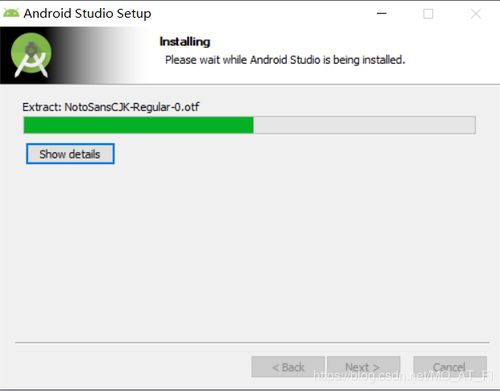Click the Android Studio Setup title text
500x391 pixels.
[x=87, y=13]
